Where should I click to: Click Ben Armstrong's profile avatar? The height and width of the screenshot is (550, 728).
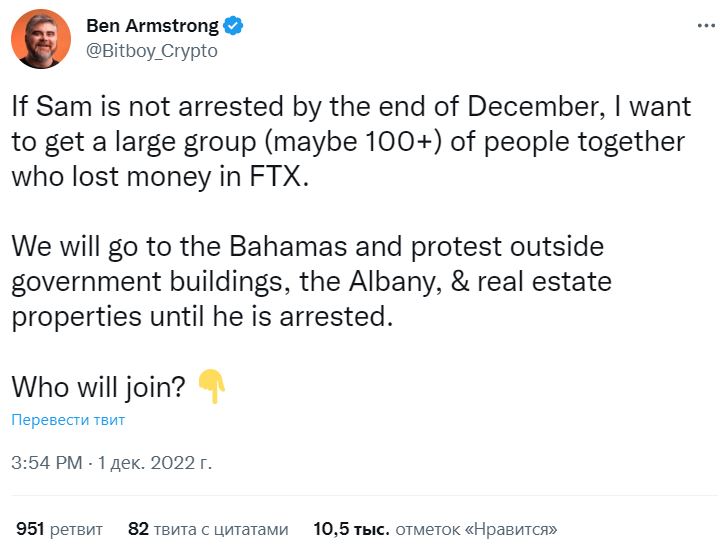tap(40, 39)
